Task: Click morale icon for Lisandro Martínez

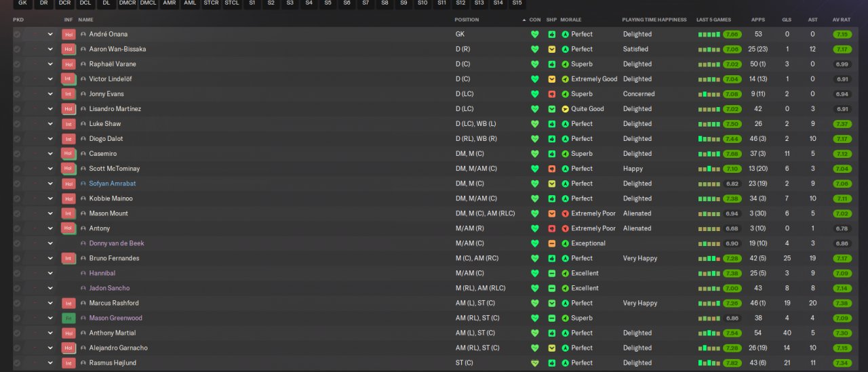Action: (566, 109)
